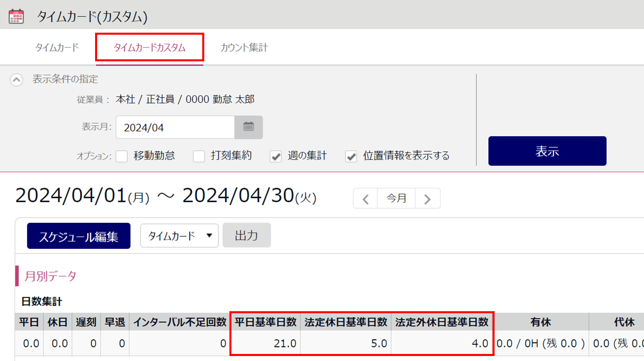Select the タイムカードカスタム tab
This screenshot has width=644, height=361.
point(149,48)
